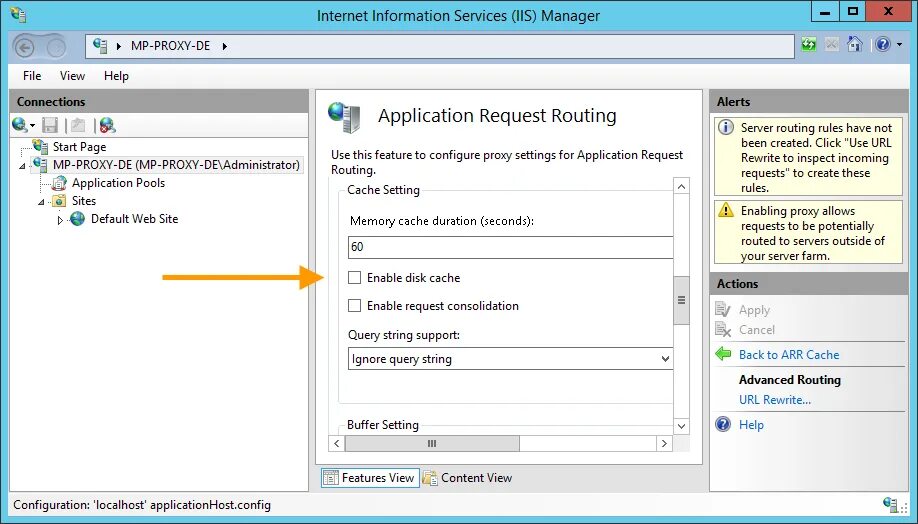Image resolution: width=918 pixels, height=524 pixels.
Task: Switch to the Content View tab
Action: coord(467,478)
